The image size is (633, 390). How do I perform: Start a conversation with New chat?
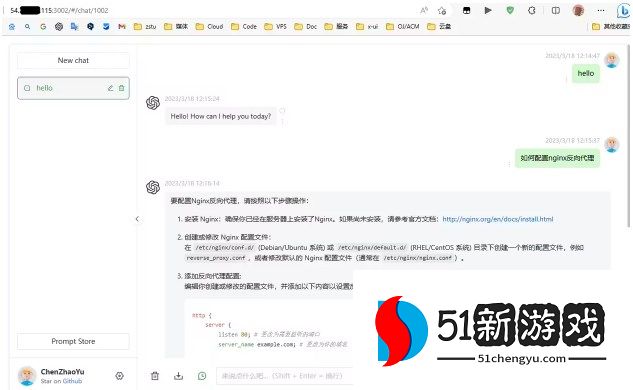73,61
